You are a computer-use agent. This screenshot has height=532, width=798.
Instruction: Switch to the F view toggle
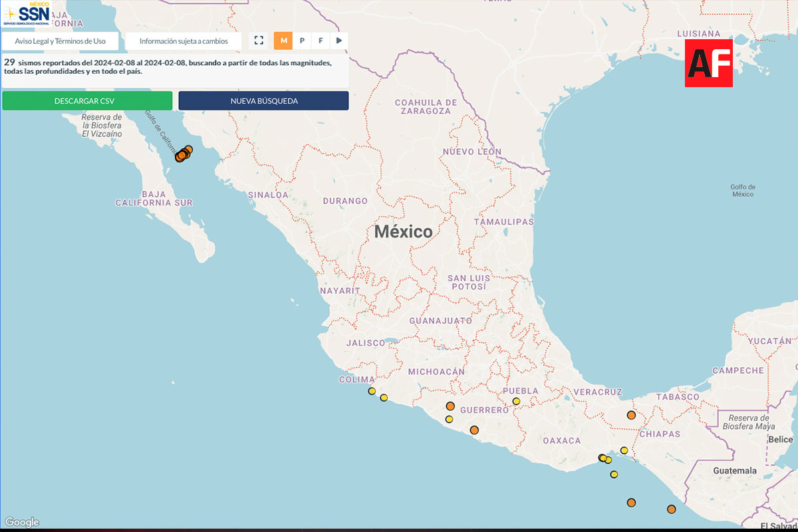click(x=321, y=41)
